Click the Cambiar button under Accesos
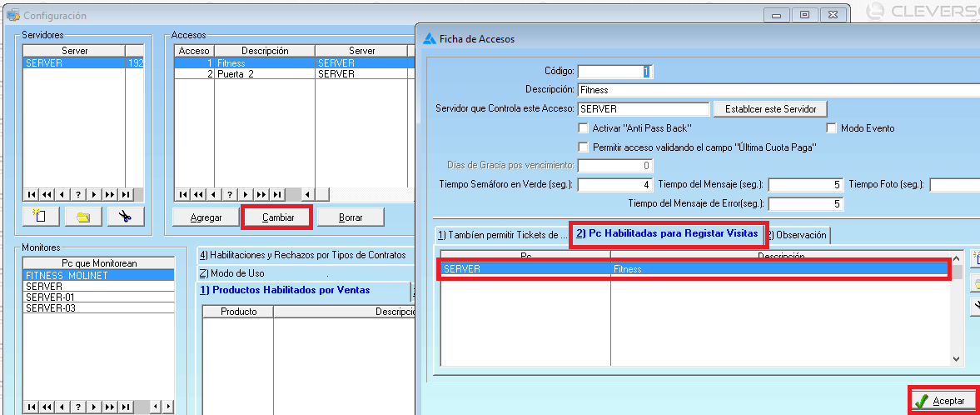Image resolution: width=980 pixels, height=415 pixels. (277, 217)
